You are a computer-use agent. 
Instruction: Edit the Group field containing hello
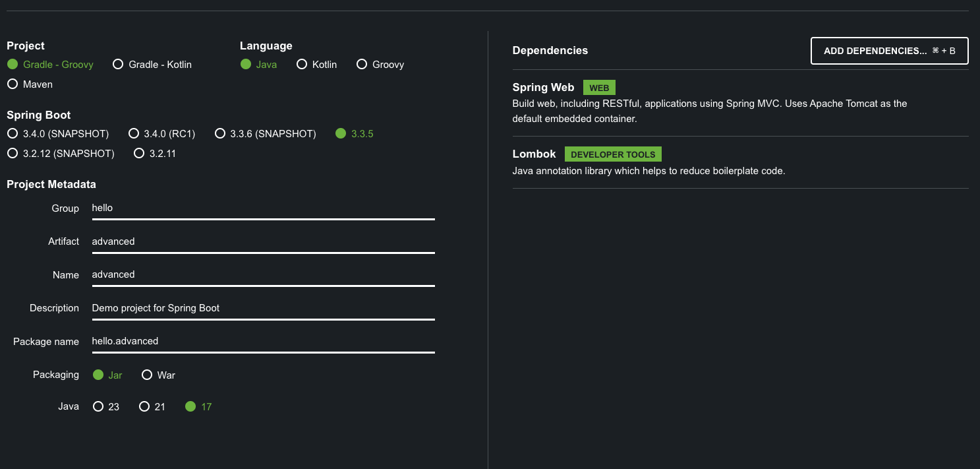coord(263,208)
